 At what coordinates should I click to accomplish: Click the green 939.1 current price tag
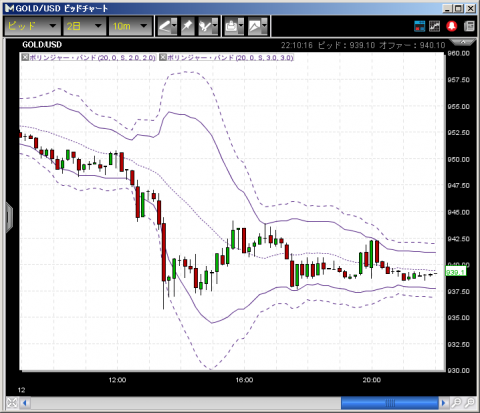(x=456, y=272)
